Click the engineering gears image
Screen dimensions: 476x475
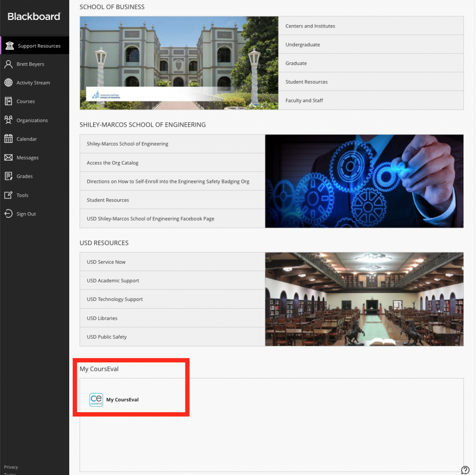364,181
